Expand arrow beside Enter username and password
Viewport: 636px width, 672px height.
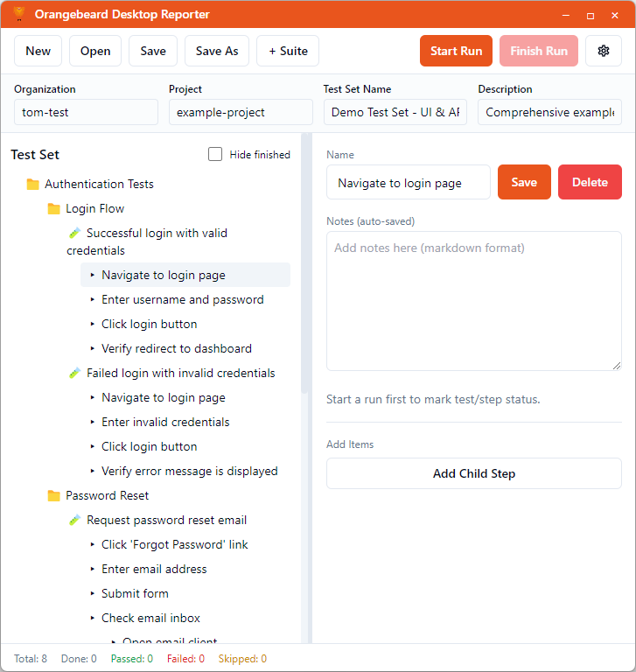pyautogui.click(x=92, y=300)
